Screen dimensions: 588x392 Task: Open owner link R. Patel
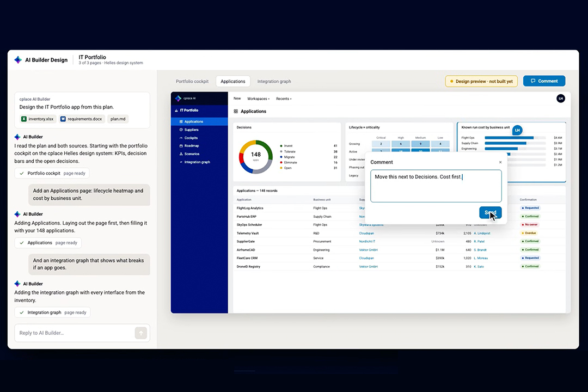[479, 242]
